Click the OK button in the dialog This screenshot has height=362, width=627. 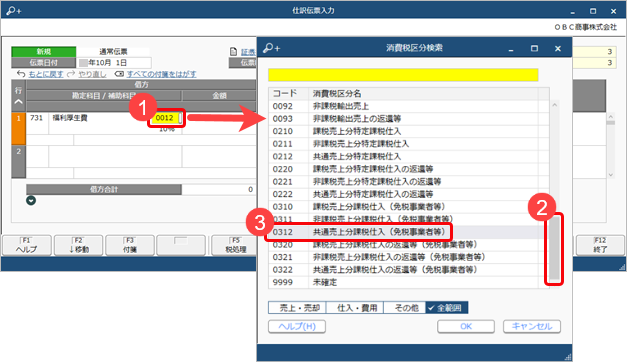(x=466, y=326)
